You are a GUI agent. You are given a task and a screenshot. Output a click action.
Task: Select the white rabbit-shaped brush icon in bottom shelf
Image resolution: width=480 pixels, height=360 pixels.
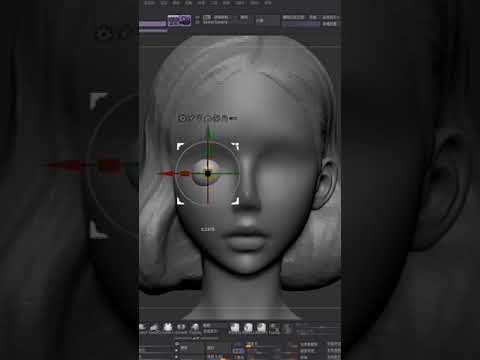(168, 327)
